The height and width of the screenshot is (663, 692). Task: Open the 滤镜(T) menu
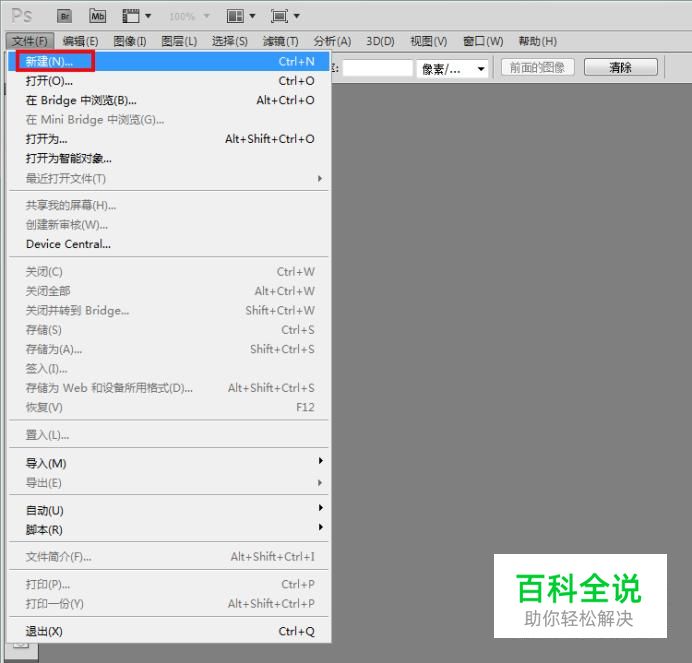281,41
